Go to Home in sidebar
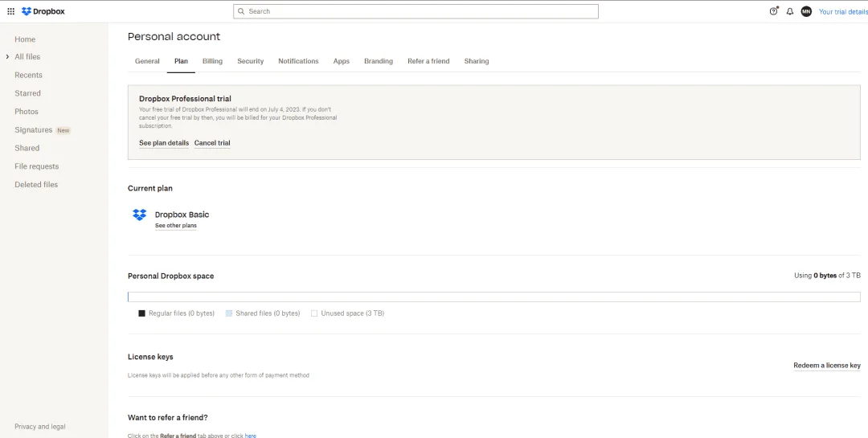Image resolution: width=868 pixels, height=438 pixels. point(25,39)
